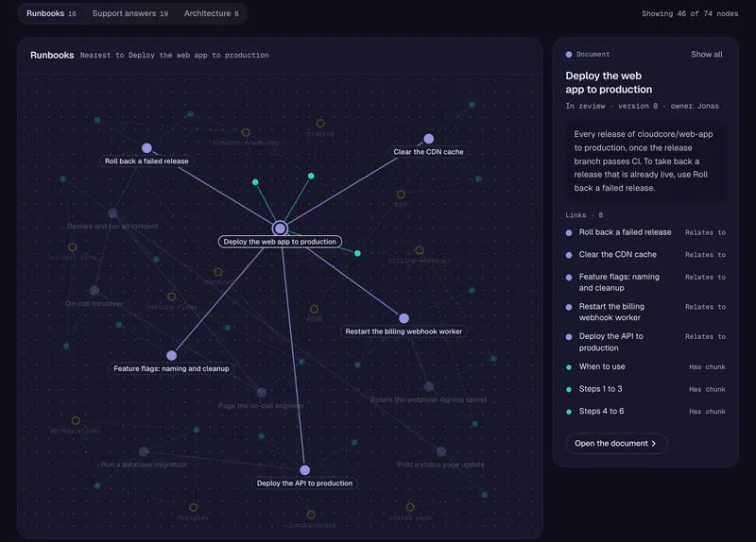Open the When to use chunk link

[x=645, y=366]
